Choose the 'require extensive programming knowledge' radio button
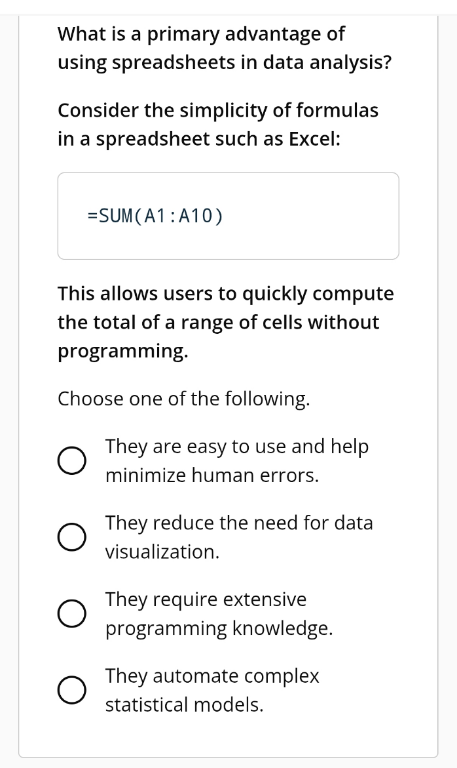 coord(72,613)
